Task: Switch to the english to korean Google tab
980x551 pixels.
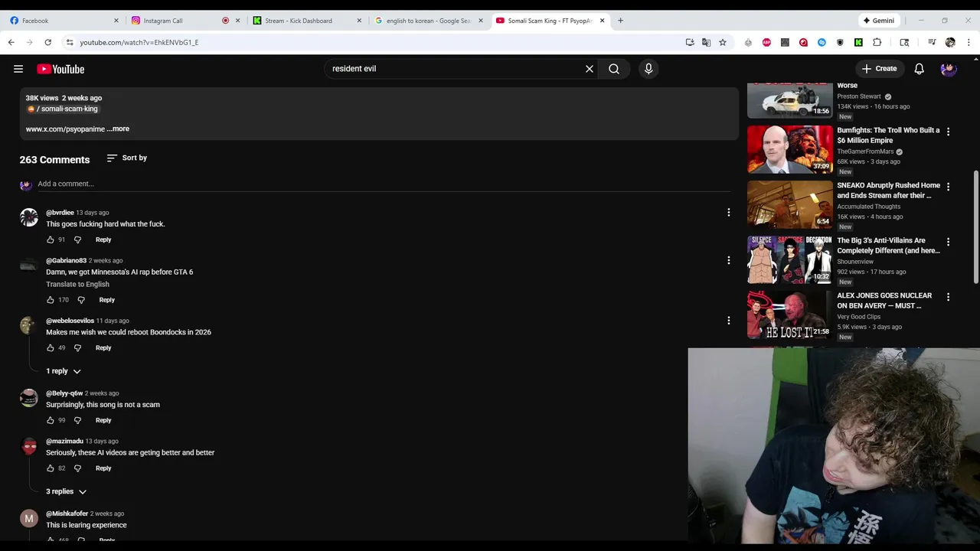Action: click(427, 21)
